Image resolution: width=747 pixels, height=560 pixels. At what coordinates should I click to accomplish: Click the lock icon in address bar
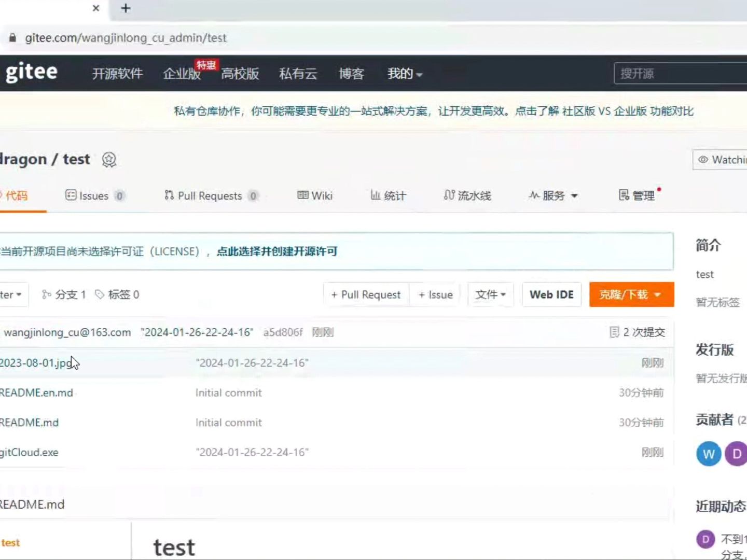click(x=13, y=38)
